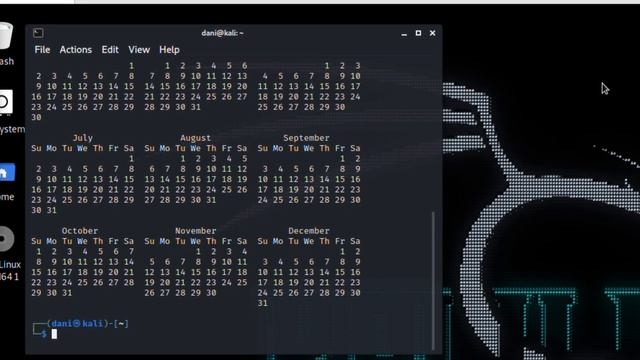Click 'Su' header under October
The height and width of the screenshot is (360, 640).
pos(36,241)
